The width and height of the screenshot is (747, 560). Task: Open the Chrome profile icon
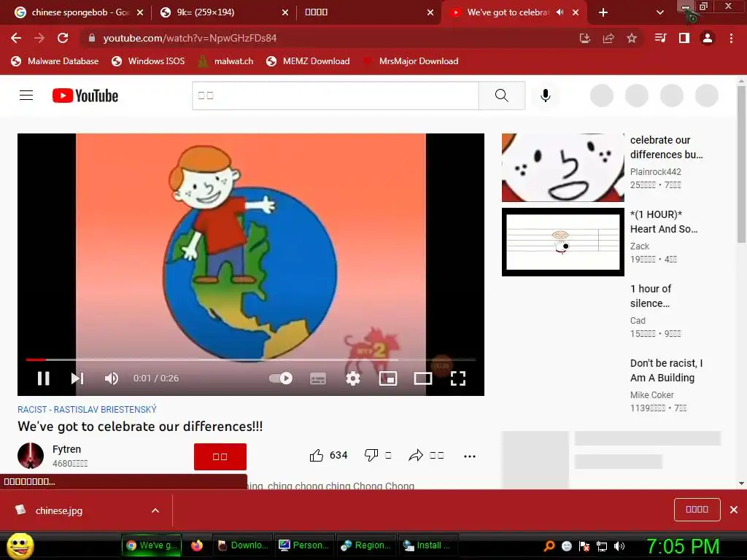(x=708, y=38)
